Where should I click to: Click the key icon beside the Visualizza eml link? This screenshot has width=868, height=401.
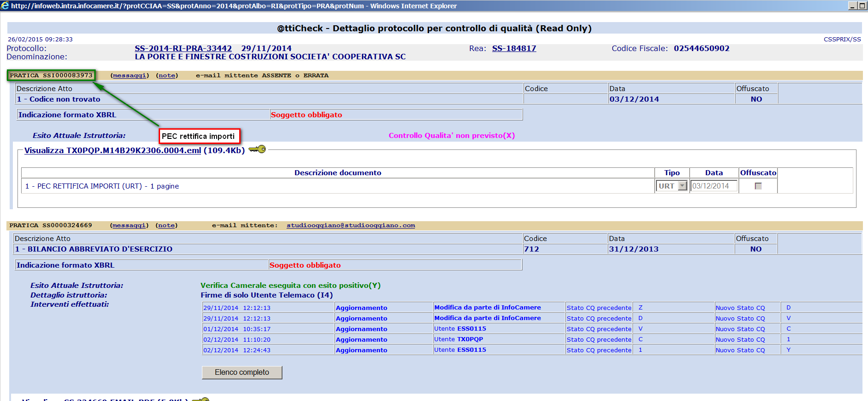tap(257, 149)
